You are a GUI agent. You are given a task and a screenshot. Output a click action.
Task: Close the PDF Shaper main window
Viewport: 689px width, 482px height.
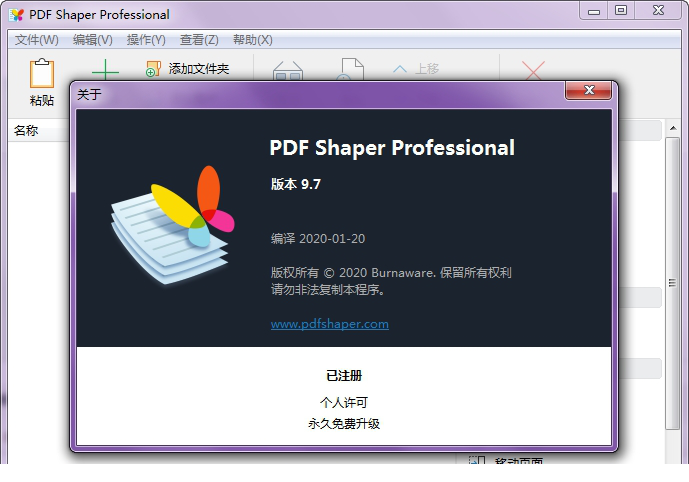tap(658, 11)
